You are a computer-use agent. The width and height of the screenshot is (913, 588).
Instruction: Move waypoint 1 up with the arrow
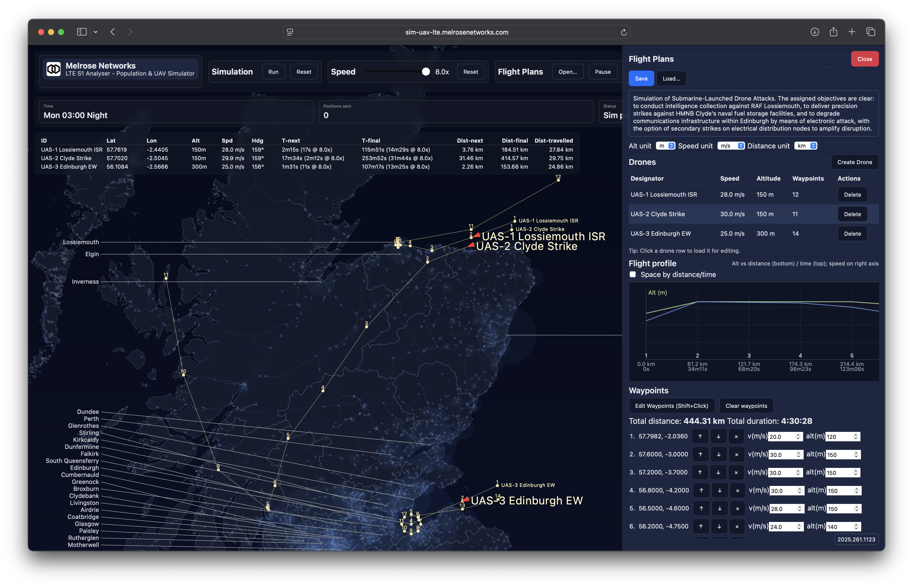coord(700,436)
